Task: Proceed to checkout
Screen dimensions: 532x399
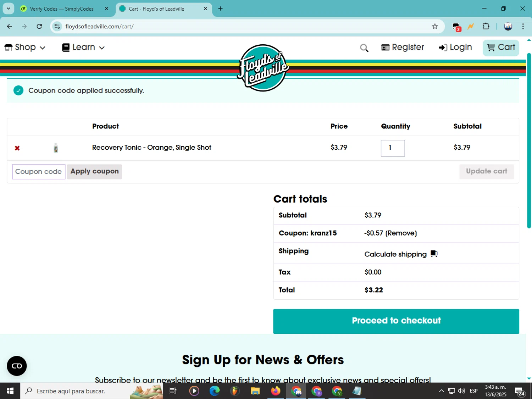Action: click(x=396, y=321)
